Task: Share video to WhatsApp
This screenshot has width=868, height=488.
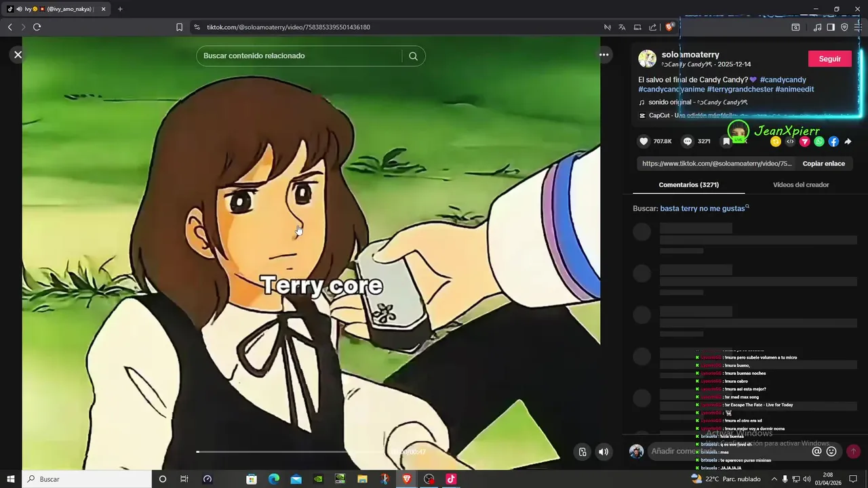Action: (819, 142)
